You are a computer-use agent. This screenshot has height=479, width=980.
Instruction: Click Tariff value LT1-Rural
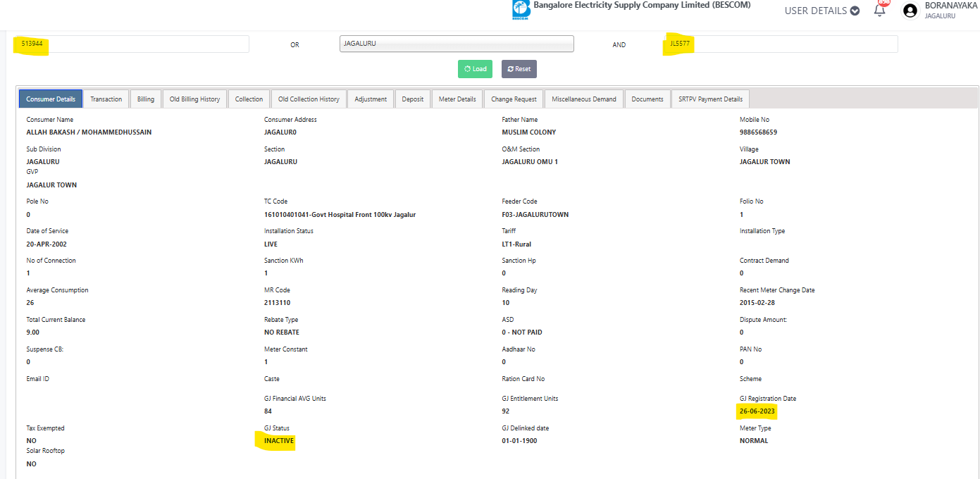point(516,244)
